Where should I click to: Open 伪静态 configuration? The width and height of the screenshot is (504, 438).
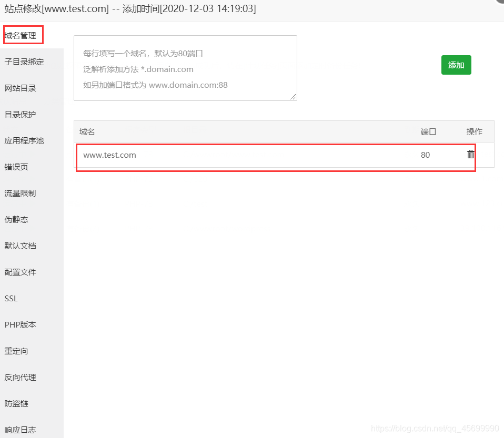[16, 220]
